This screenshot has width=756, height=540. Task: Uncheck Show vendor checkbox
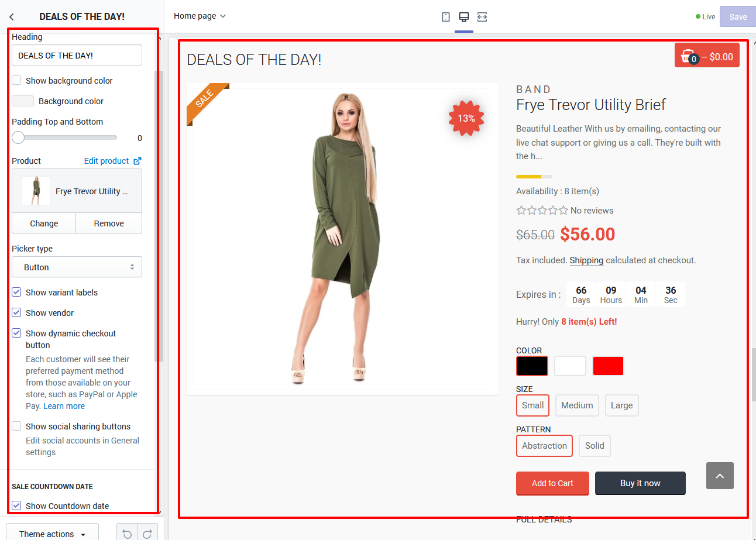(17, 313)
